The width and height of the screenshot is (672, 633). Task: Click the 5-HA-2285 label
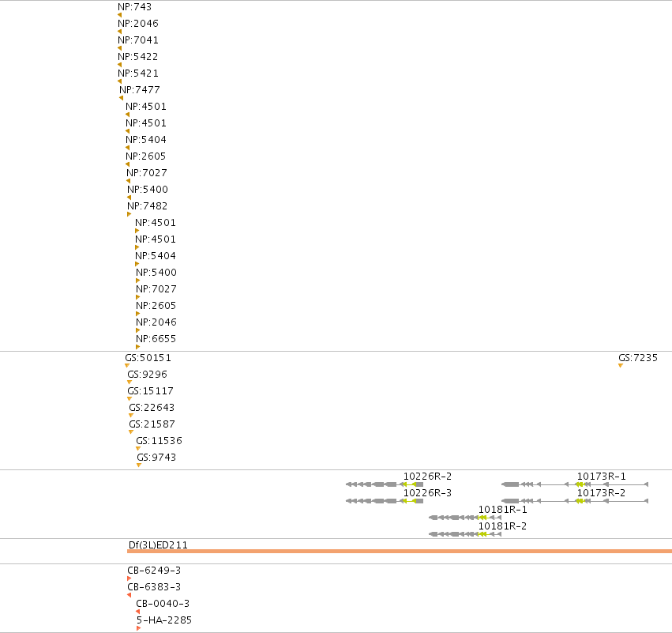pos(164,620)
